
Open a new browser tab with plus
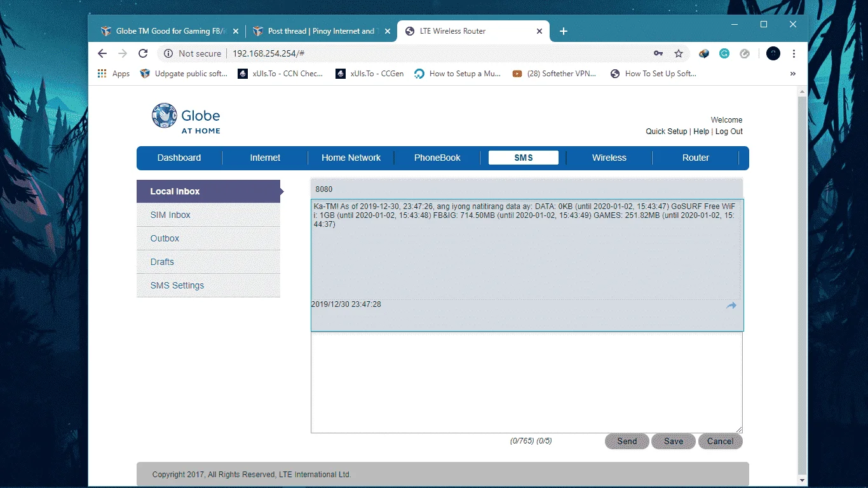[x=563, y=31]
